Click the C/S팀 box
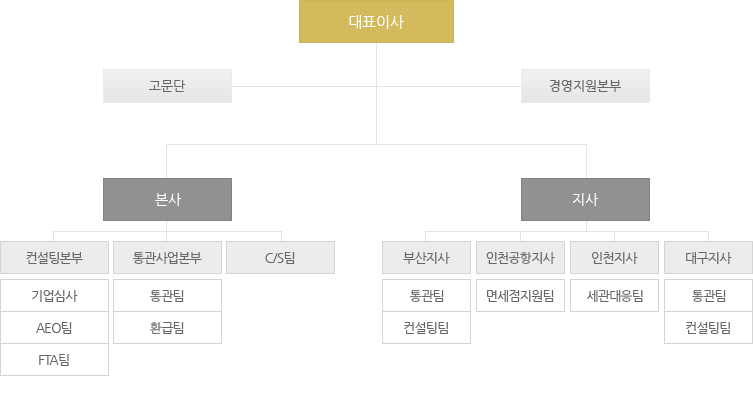This screenshot has width=753, height=396. coord(280,258)
